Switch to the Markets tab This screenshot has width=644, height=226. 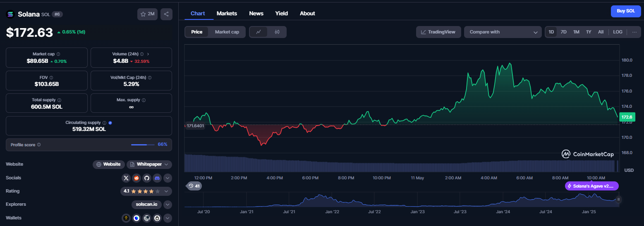[227, 13]
